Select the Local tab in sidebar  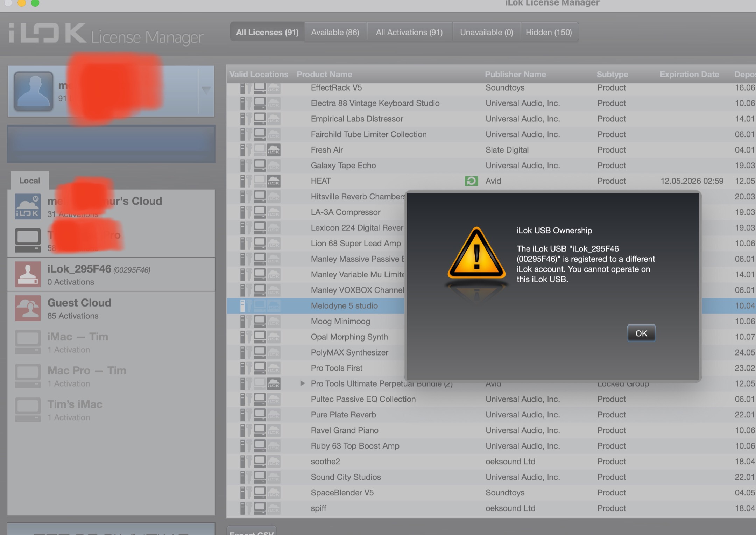(x=29, y=181)
